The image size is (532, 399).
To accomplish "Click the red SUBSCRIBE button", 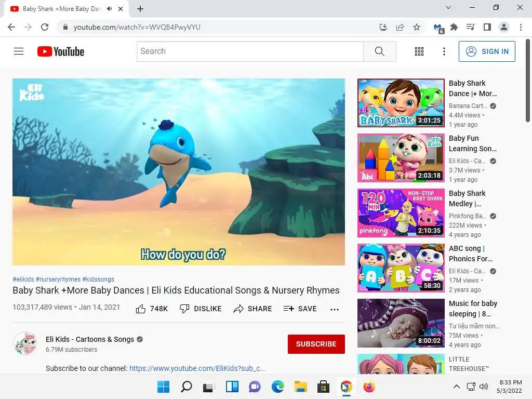I will [x=316, y=344].
